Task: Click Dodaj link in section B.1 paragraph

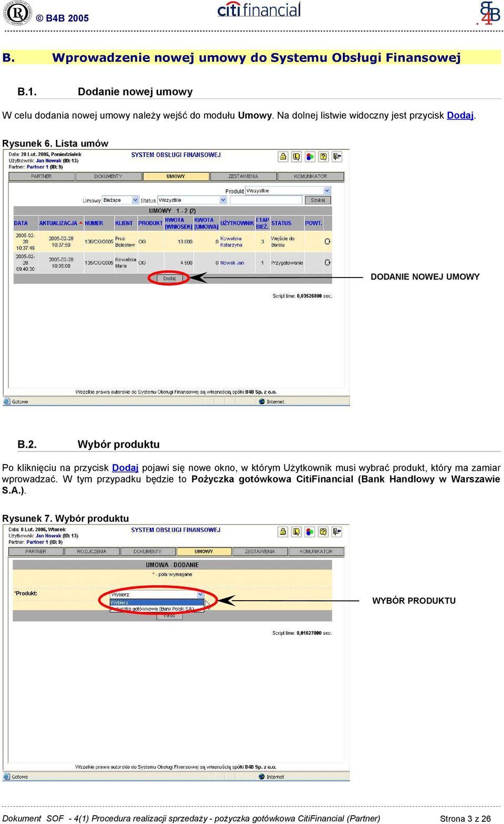Action: [x=460, y=115]
